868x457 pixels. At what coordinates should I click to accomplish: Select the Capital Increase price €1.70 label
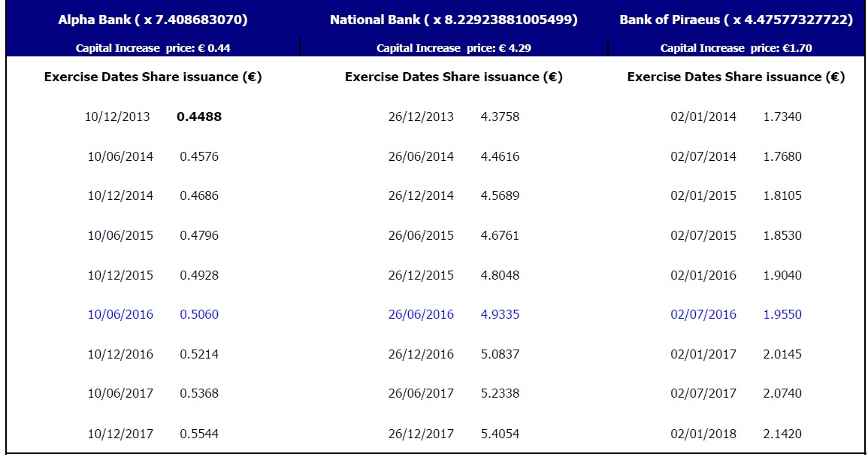pyautogui.click(x=736, y=48)
